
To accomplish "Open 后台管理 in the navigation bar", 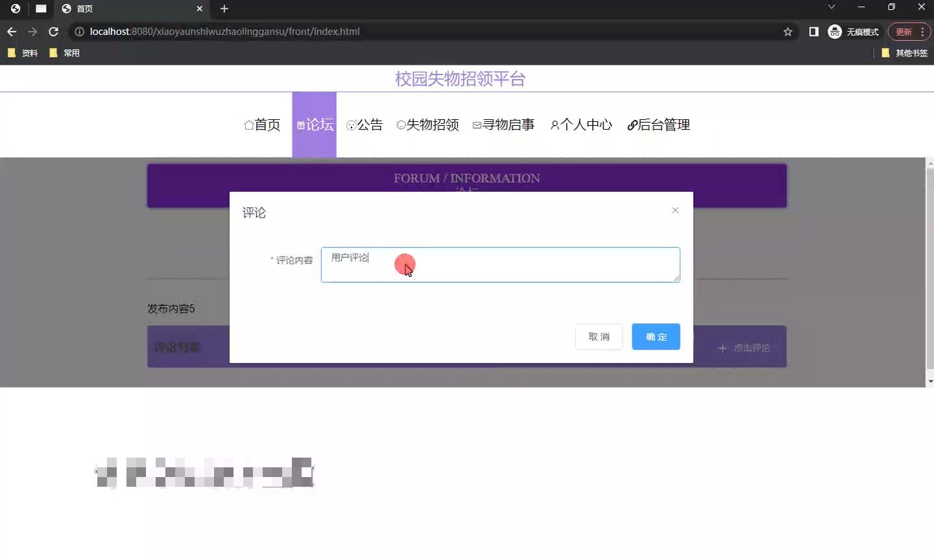I will pyautogui.click(x=658, y=124).
